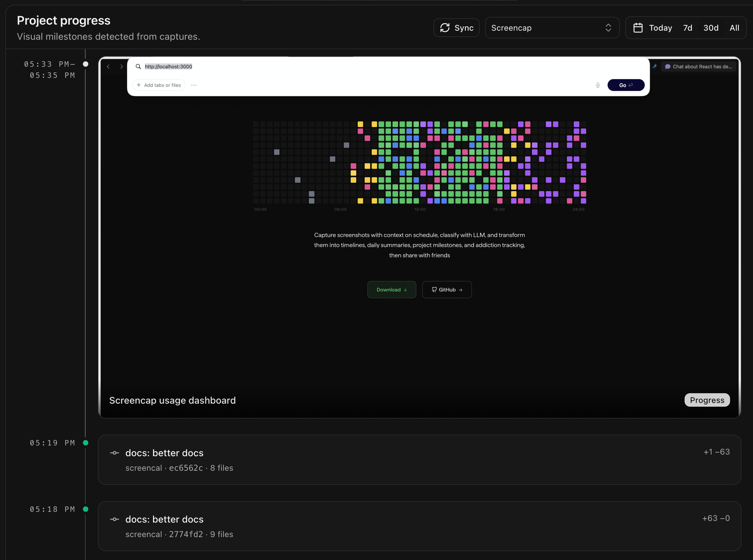Click the three-dots more options icon

click(193, 85)
